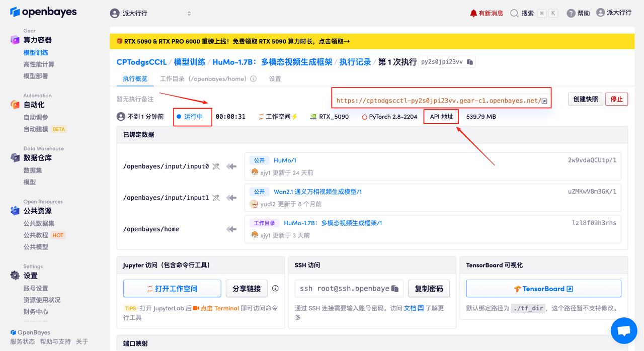Click the 停止 button
644x351 pixels.
[616, 99]
